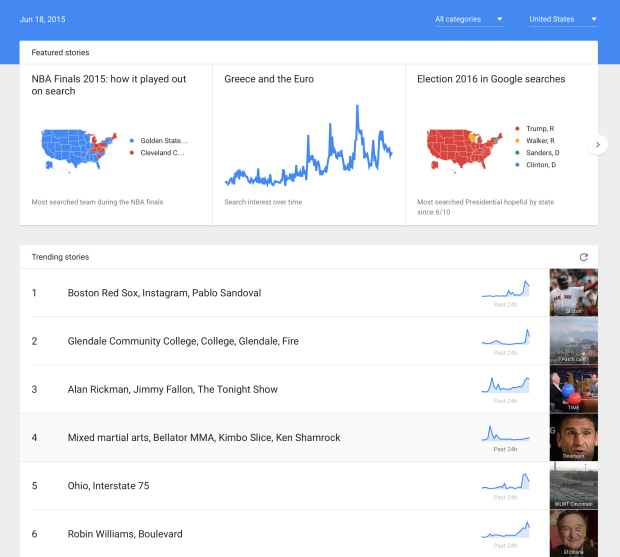Open Alan Rickman, Jimmy Fallon trending story
This screenshot has height=557, width=620.
pos(173,389)
